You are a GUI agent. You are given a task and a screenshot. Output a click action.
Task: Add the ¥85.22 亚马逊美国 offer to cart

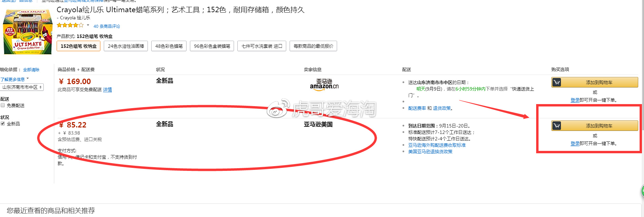click(595, 126)
